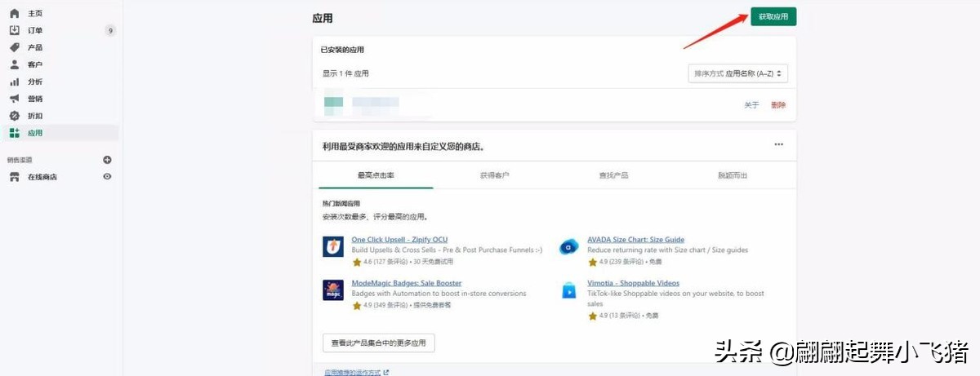
Task: Click the 在线商店 store icon
Action: (x=14, y=177)
